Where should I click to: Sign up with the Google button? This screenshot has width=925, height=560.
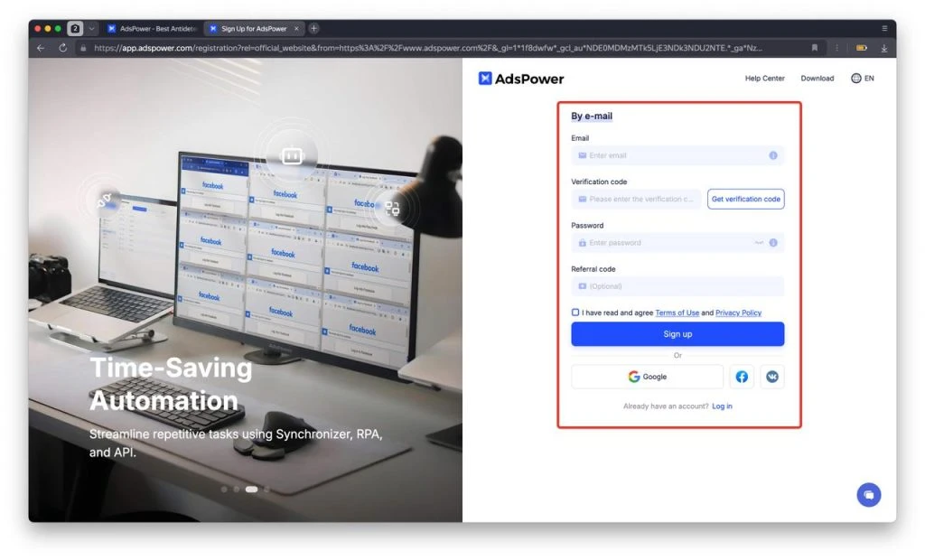click(647, 377)
